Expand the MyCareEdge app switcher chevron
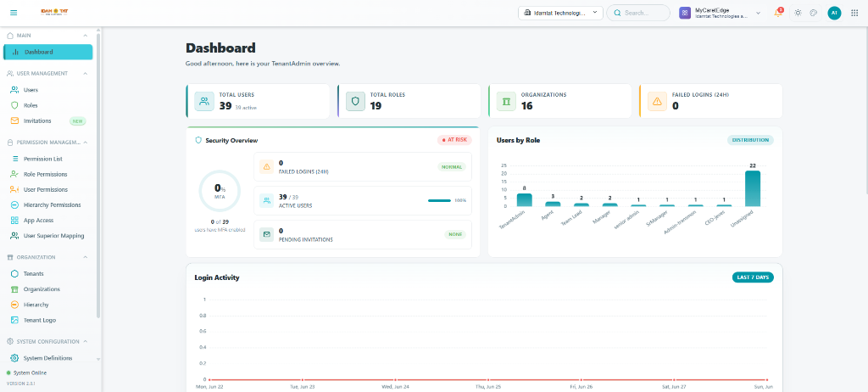This screenshot has width=868, height=392. pos(758,13)
